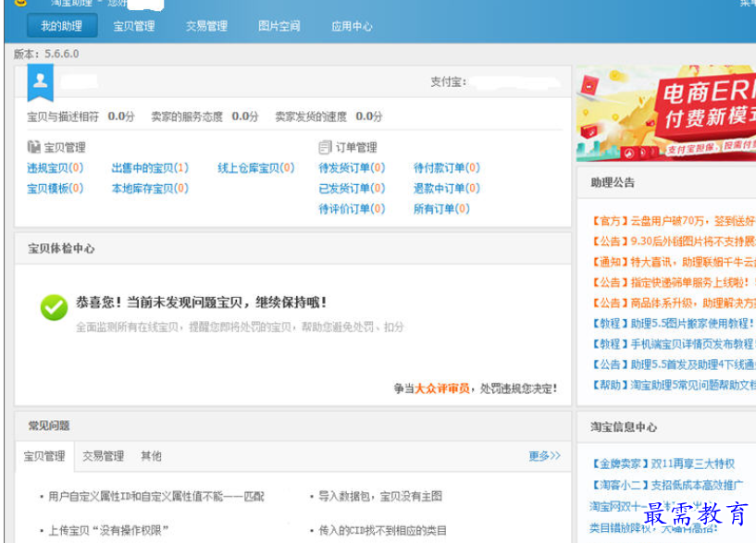
Task: Open announcement 指定快递筛单服务上线啦
Action: (x=674, y=282)
